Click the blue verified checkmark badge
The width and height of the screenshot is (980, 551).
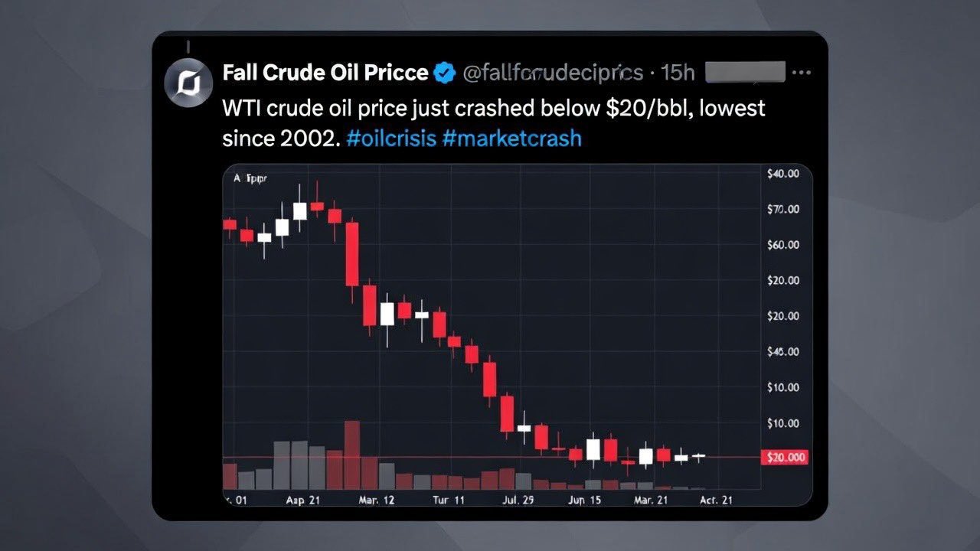444,73
